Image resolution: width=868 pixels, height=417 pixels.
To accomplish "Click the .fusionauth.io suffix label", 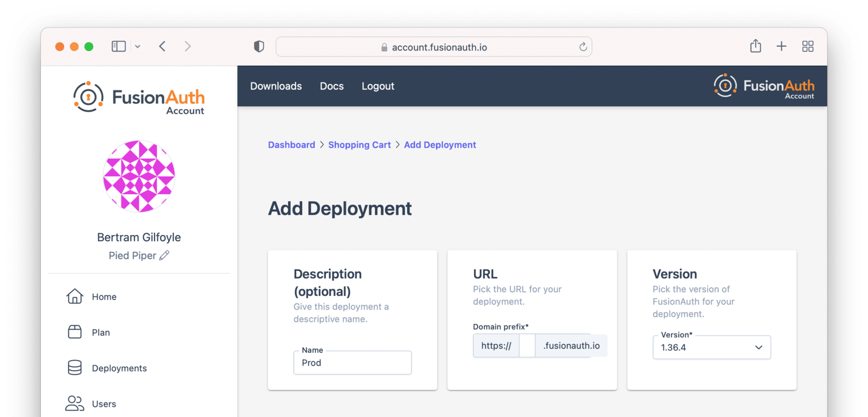I will pos(571,345).
